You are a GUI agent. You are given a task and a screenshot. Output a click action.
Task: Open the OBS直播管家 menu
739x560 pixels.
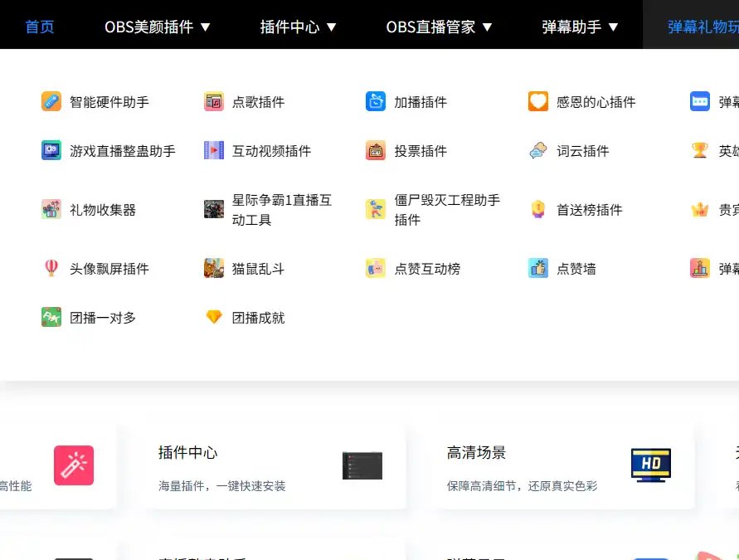click(440, 27)
